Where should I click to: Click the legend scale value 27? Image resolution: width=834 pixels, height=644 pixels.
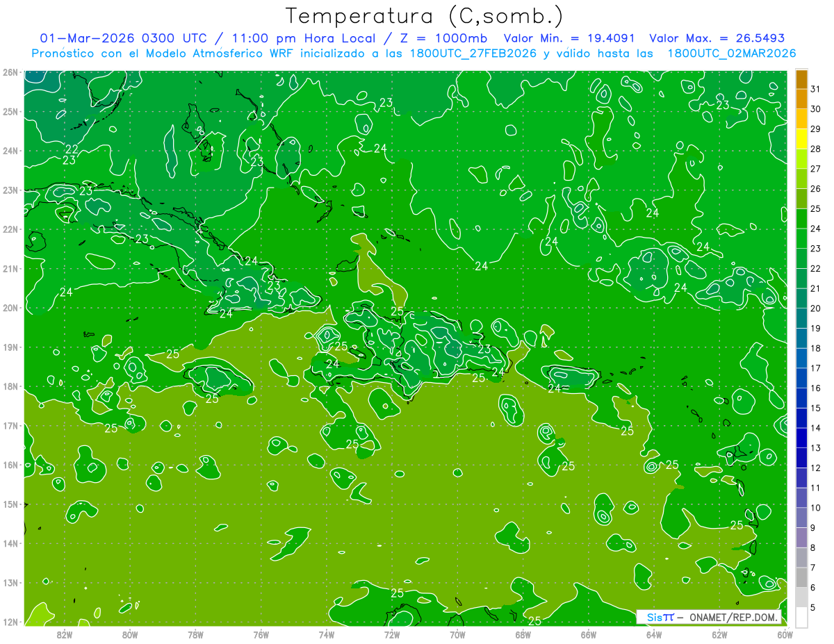(815, 169)
